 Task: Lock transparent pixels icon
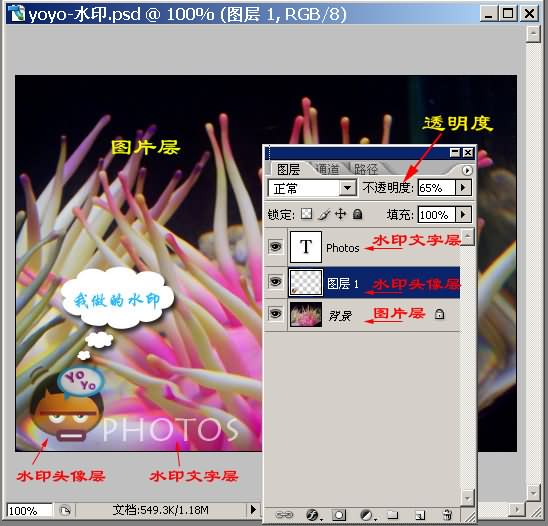(307, 214)
